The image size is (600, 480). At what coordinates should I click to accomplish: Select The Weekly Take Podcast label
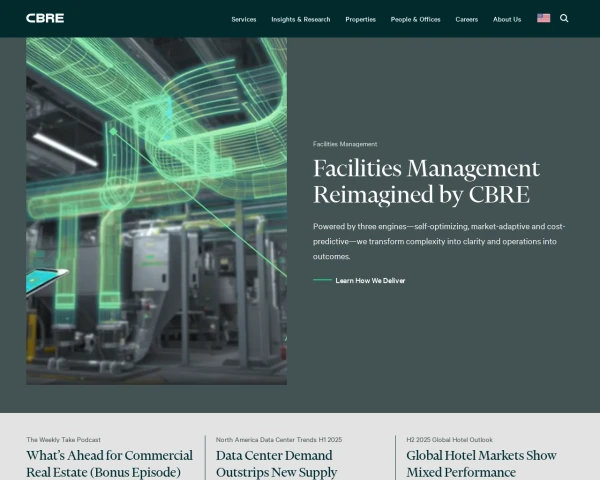[x=63, y=439]
